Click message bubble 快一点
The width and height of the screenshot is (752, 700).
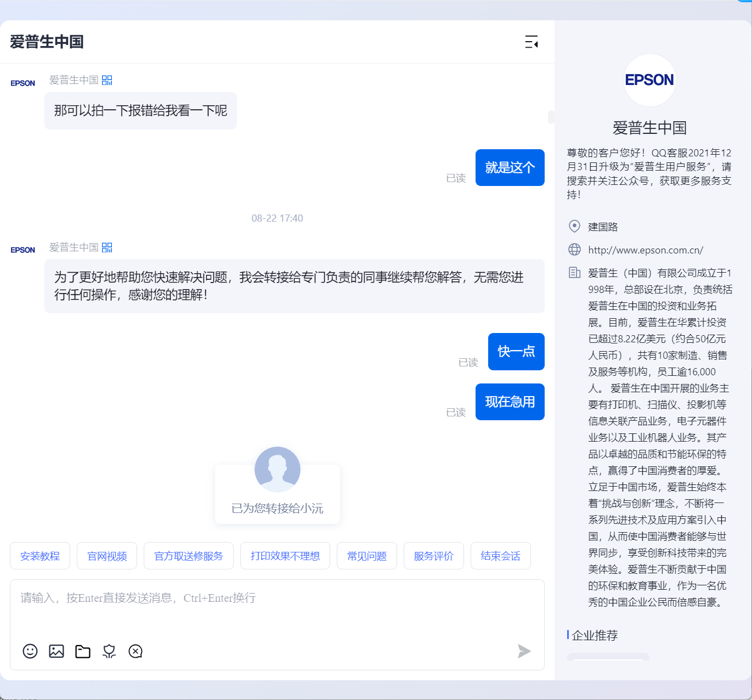[x=516, y=352]
